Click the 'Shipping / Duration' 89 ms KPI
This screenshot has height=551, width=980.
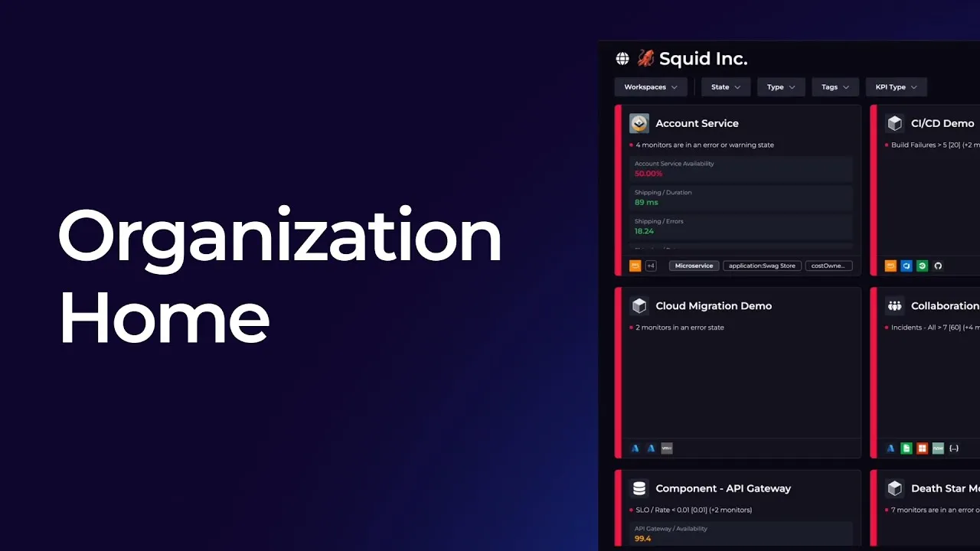[x=741, y=197]
